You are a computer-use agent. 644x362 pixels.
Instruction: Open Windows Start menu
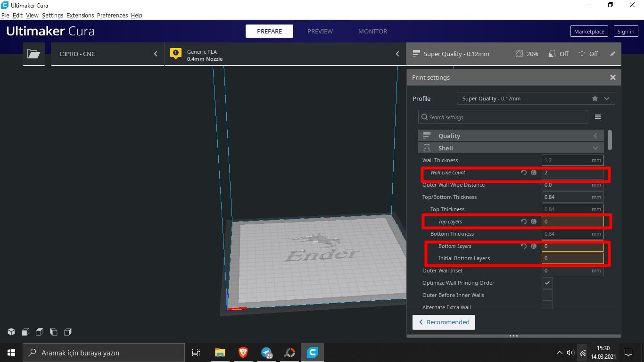tap(11, 353)
